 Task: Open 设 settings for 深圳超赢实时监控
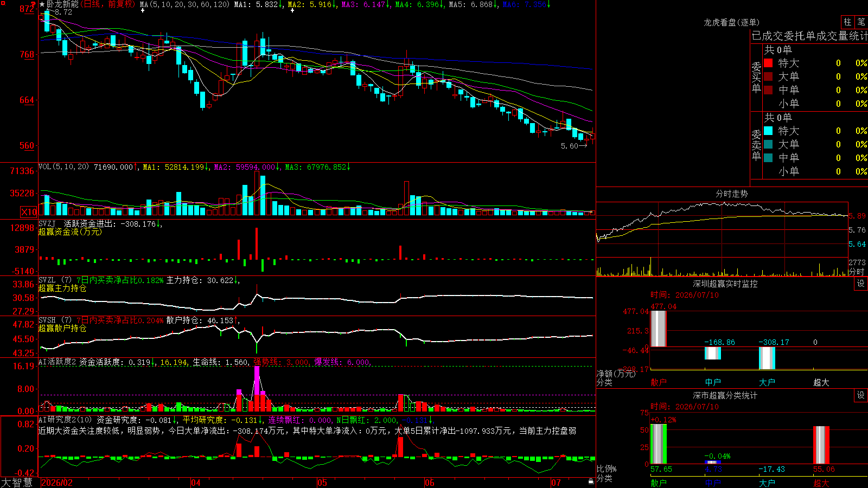point(861,284)
